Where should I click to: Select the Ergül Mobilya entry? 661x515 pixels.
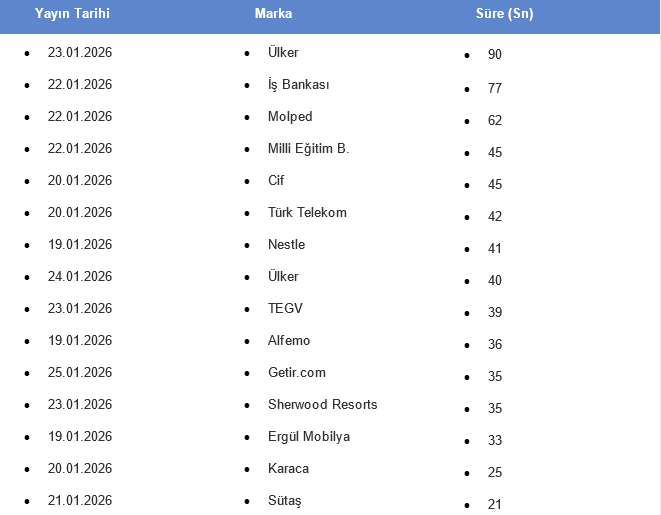pos(308,437)
